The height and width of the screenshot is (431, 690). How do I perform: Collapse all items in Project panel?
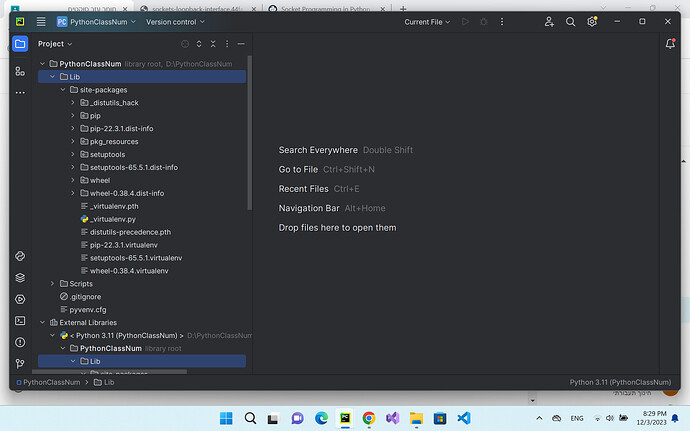point(213,44)
